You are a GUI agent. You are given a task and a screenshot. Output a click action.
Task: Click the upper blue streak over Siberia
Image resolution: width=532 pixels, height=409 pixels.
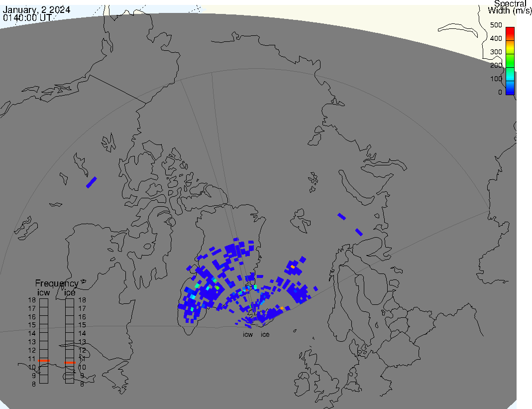point(341,216)
